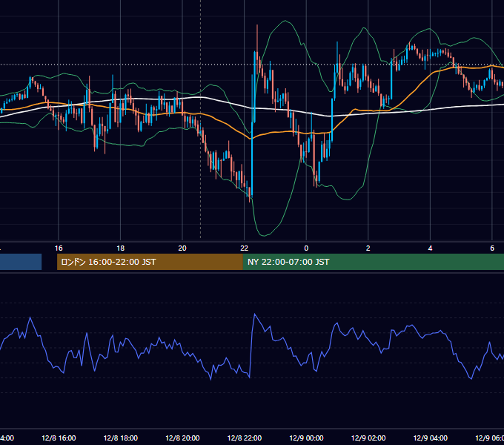This screenshot has width=504, height=445.
Task: Click hour label 0 under the price chart
Action: (x=306, y=248)
